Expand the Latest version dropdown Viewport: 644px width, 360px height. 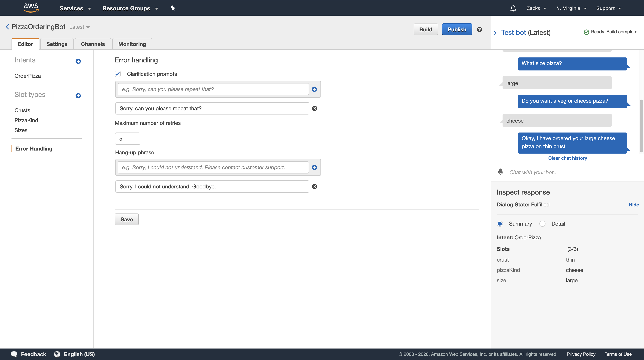click(80, 27)
